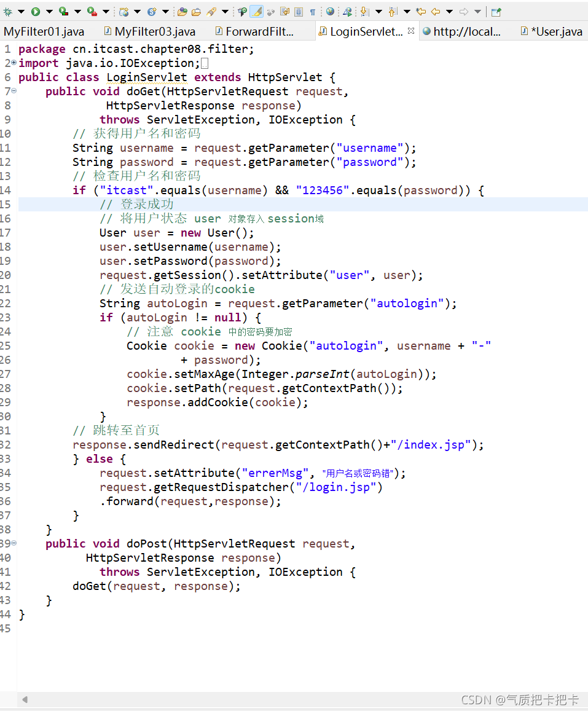Click the "/index.jsp" string
588x711 pixels.
[x=431, y=445]
